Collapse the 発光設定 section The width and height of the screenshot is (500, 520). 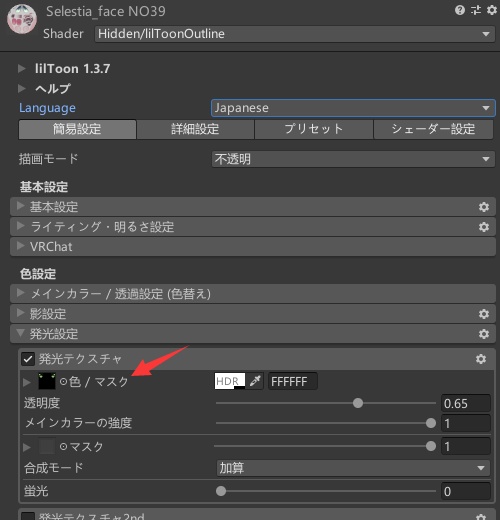pyautogui.click(x=21, y=333)
